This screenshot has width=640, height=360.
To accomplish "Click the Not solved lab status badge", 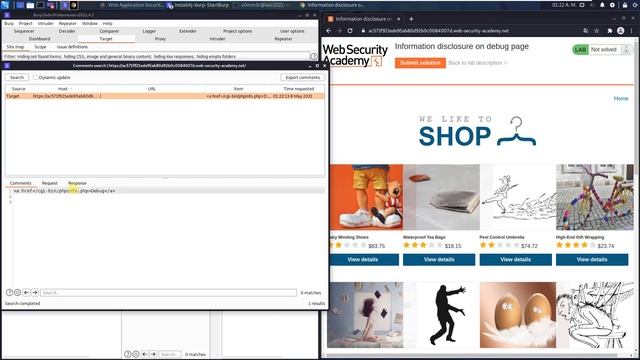I will pos(603,49).
